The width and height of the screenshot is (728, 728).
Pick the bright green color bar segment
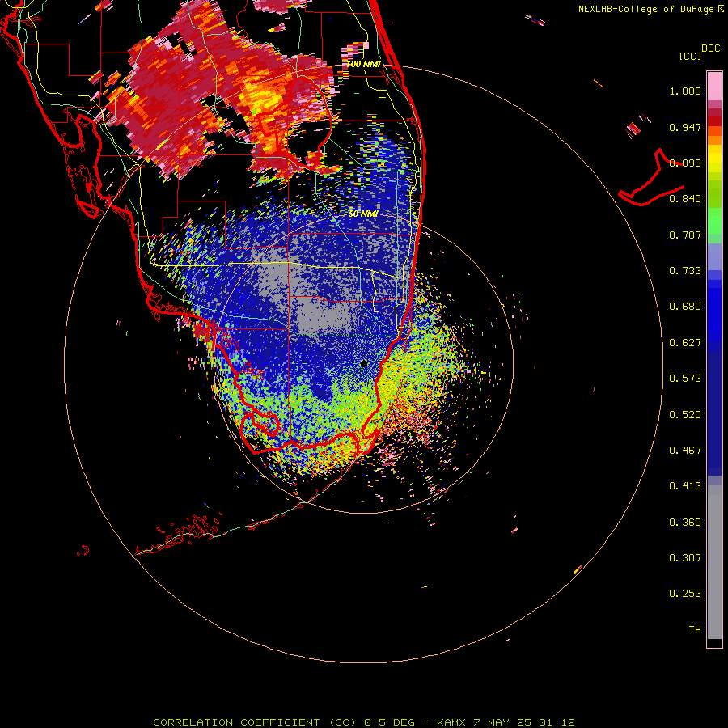point(714,221)
